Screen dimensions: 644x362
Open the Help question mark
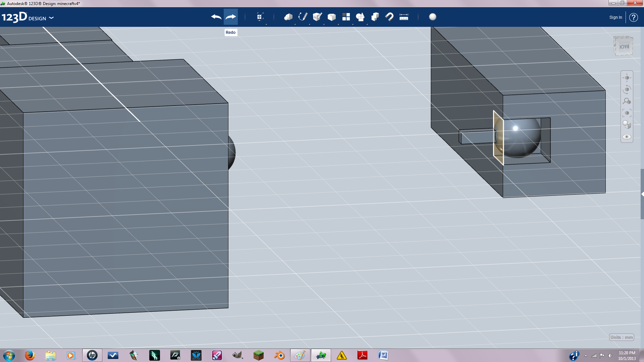pyautogui.click(x=633, y=17)
